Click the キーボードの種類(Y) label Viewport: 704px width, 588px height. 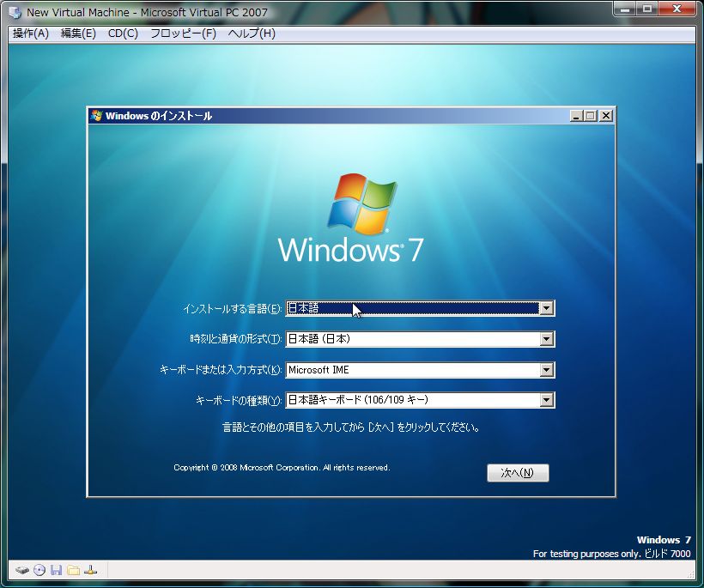tap(239, 400)
